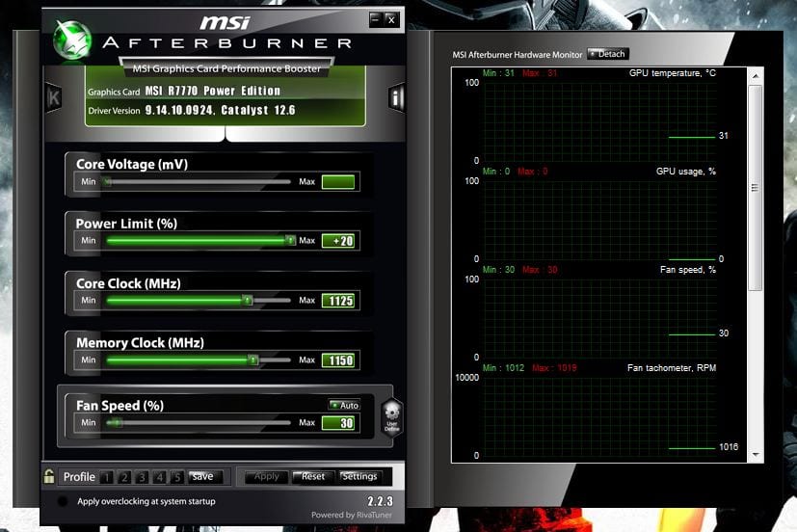Click the Reset button
797x532 pixels.
tap(312, 476)
